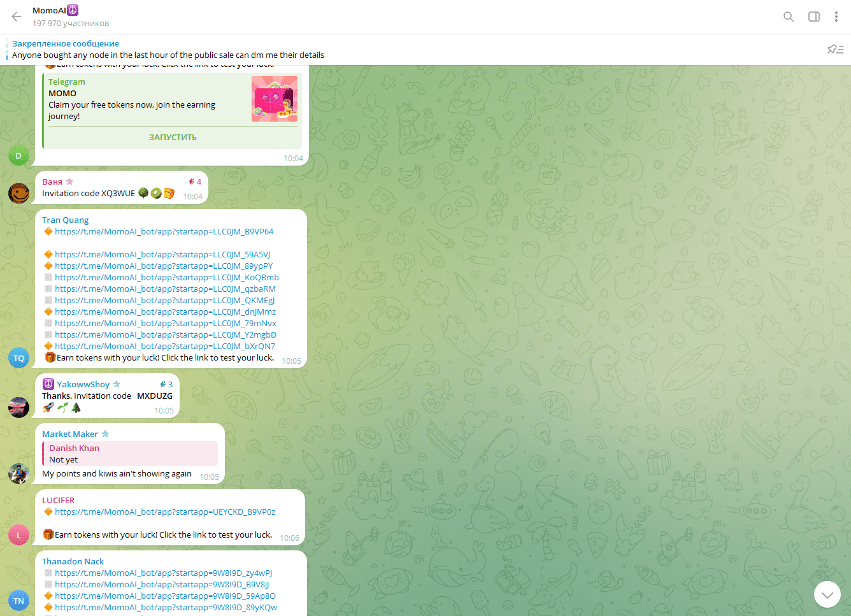The image size is (851, 616).
Task: Click the 10:04 timestamp on Ваня's message
Action: pos(192,196)
